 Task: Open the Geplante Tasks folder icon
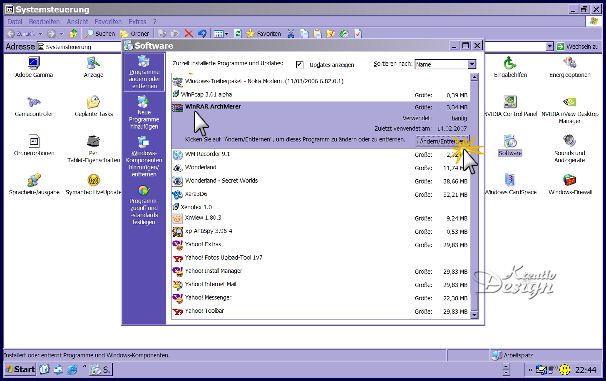[x=93, y=102]
